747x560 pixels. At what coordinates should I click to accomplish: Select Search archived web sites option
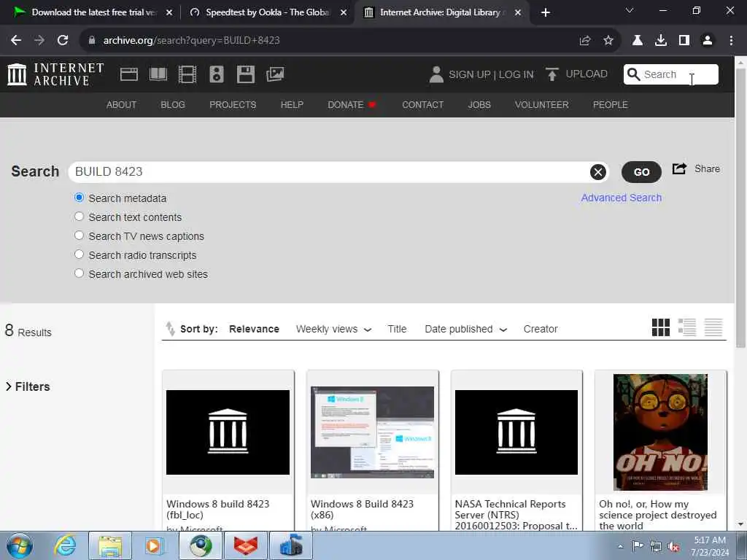click(x=79, y=273)
